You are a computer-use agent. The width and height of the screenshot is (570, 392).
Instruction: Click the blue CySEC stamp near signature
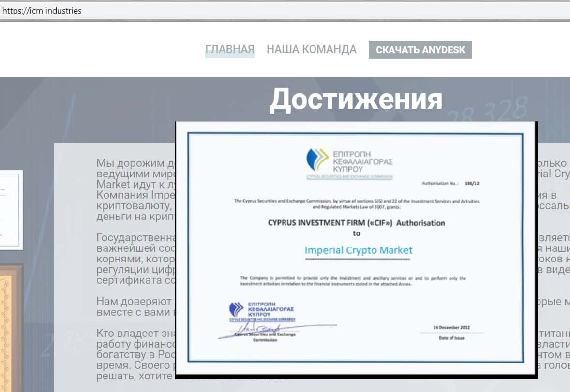tap(262, 311)
